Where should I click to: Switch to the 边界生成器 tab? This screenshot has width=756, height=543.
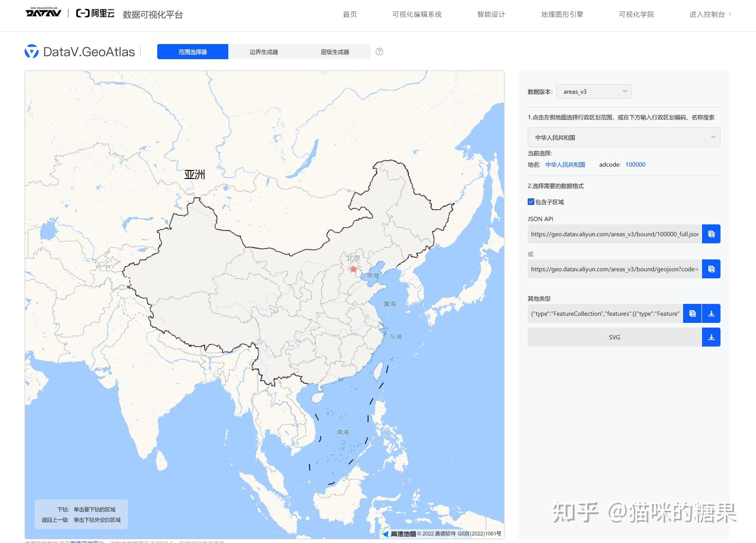coord(264,52)
